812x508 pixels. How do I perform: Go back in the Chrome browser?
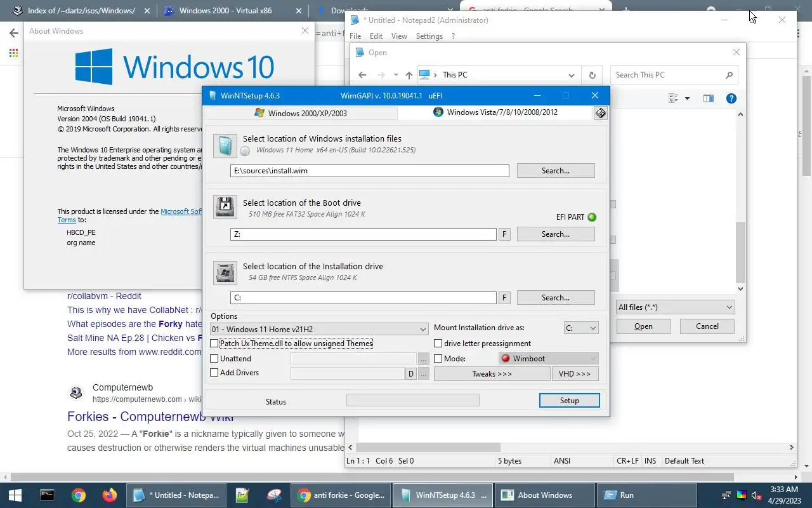click(13, 33)
